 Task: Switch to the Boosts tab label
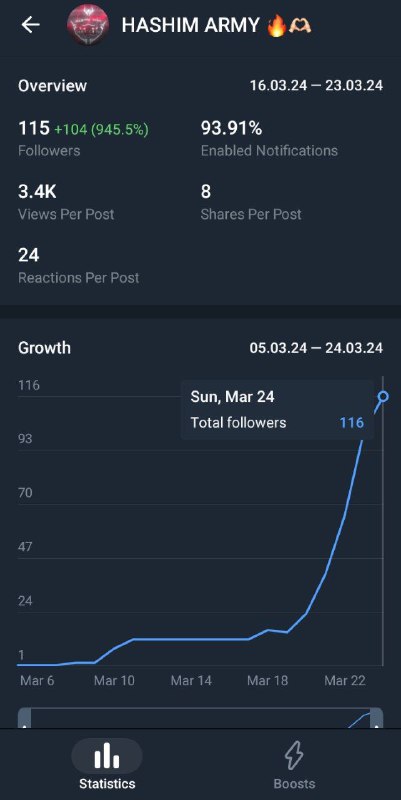point(294,784)
